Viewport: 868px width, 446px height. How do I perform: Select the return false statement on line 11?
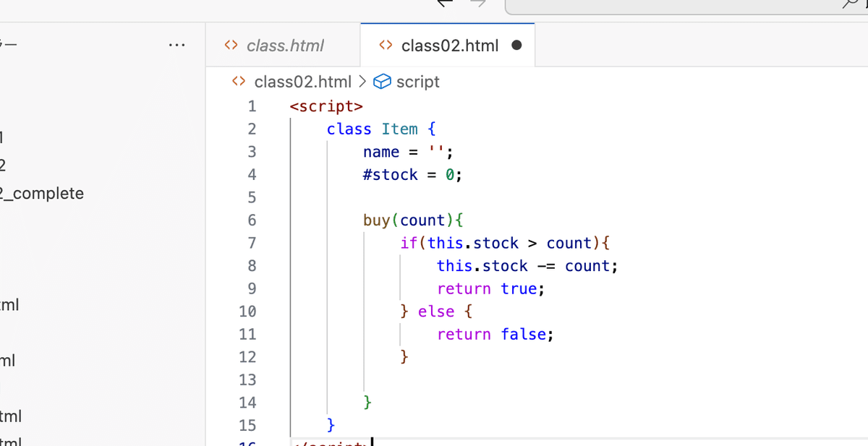pyautogui.click(x=494, y=334)
